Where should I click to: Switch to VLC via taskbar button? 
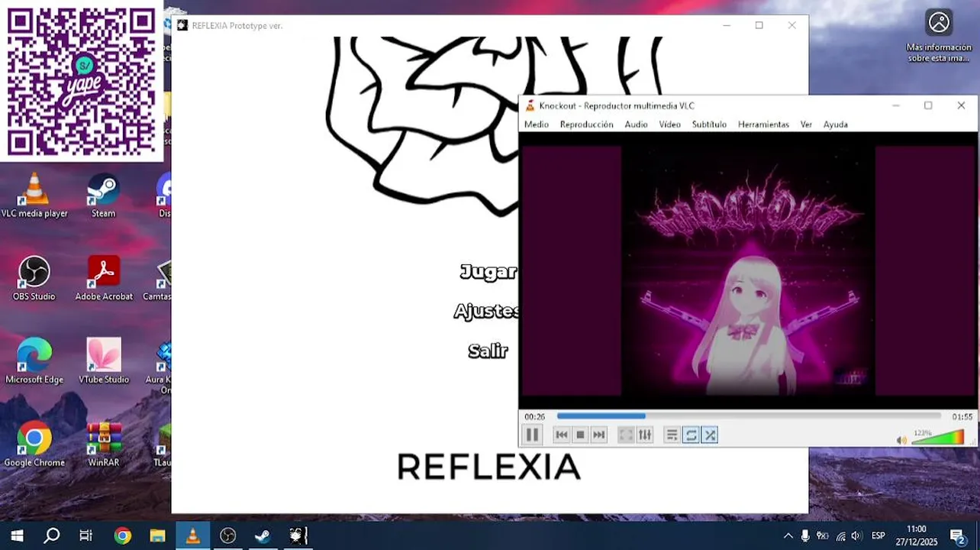(192, 535)
